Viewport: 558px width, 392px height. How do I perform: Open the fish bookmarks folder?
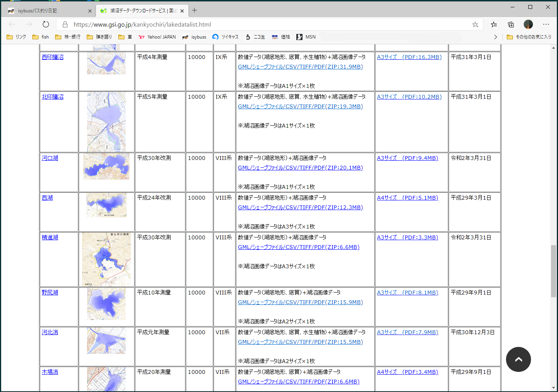(41, 37)
